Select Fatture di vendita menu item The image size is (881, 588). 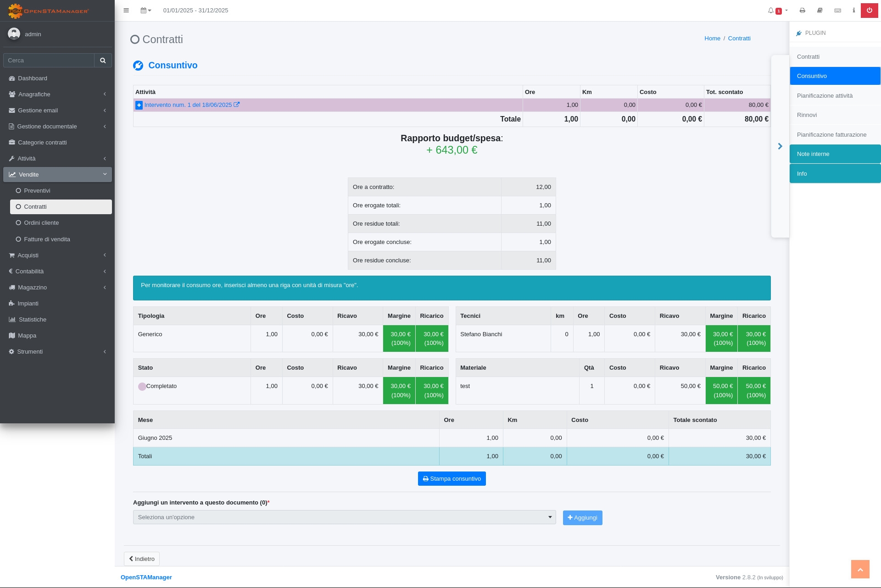pos(47,239)
